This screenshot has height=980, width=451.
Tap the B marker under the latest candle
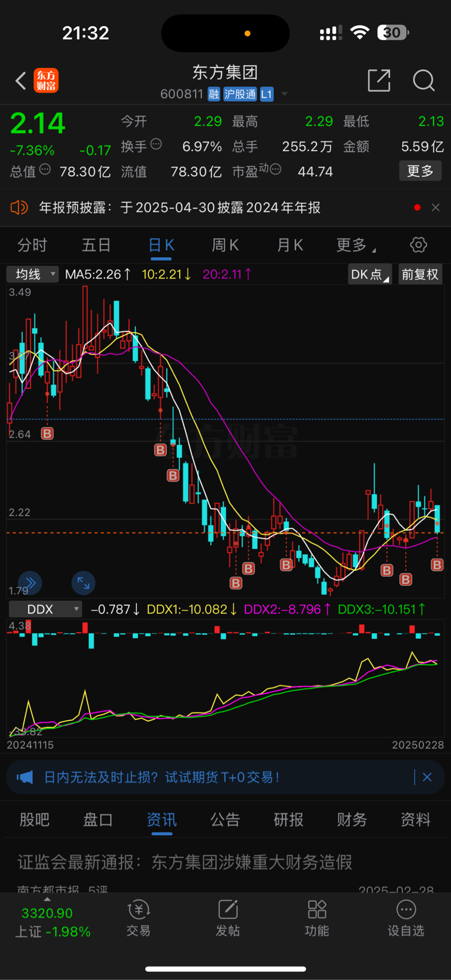(x=437, y=565)
